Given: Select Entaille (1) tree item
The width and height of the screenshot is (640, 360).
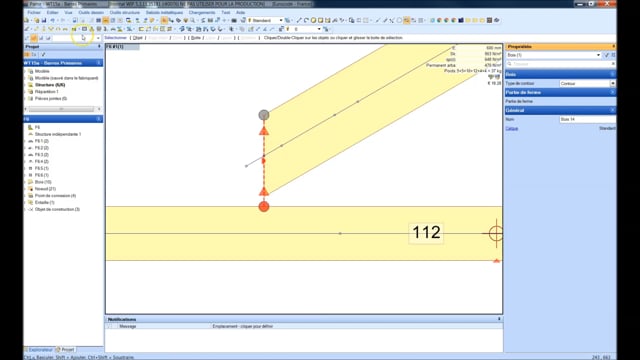Looking at the screenshot, I should pos(44,202).
